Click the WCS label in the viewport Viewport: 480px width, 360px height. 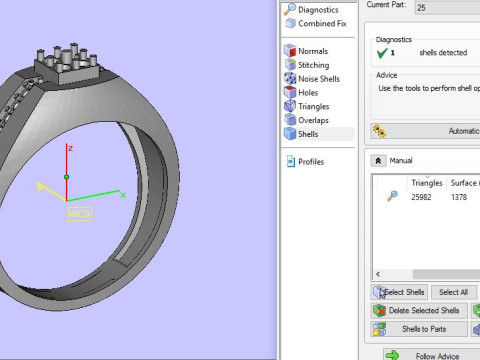coord(80,214)
